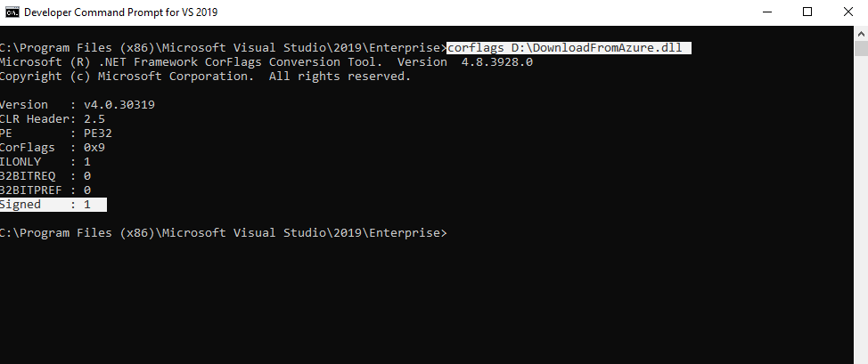Select the PE32 value in output
868x364 pixels.
(98, 133)
